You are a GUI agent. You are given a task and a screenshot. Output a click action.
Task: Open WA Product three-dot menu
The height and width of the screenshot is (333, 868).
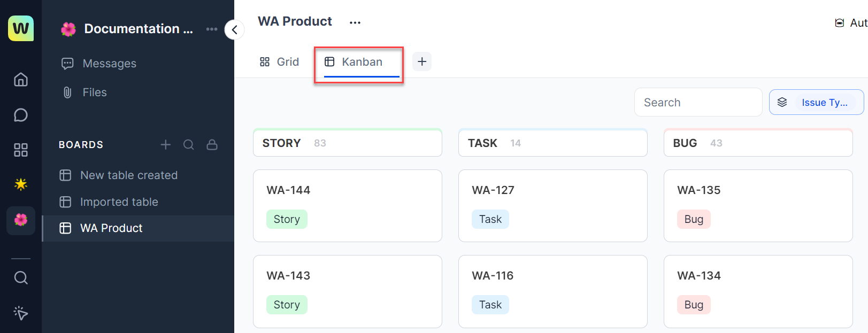[x=355, y=22]
